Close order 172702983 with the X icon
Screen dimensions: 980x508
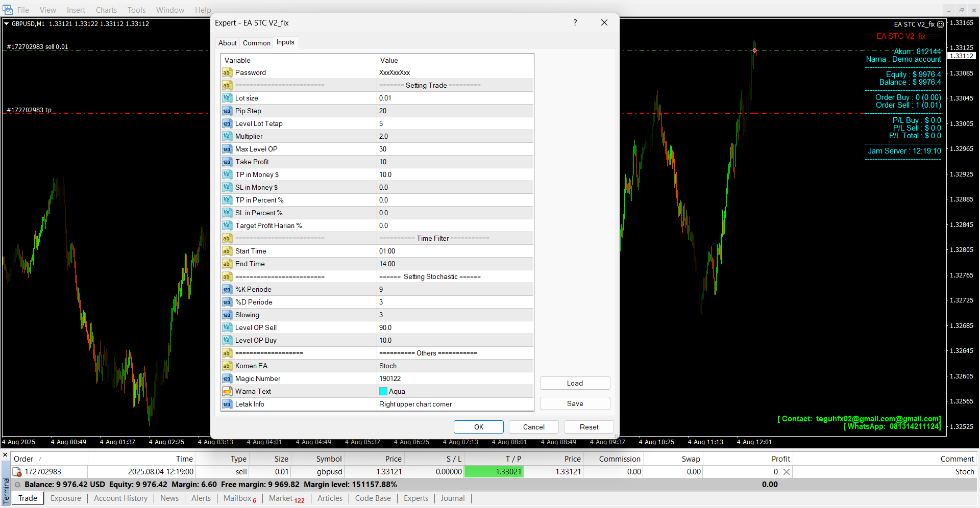pos(787,472)
